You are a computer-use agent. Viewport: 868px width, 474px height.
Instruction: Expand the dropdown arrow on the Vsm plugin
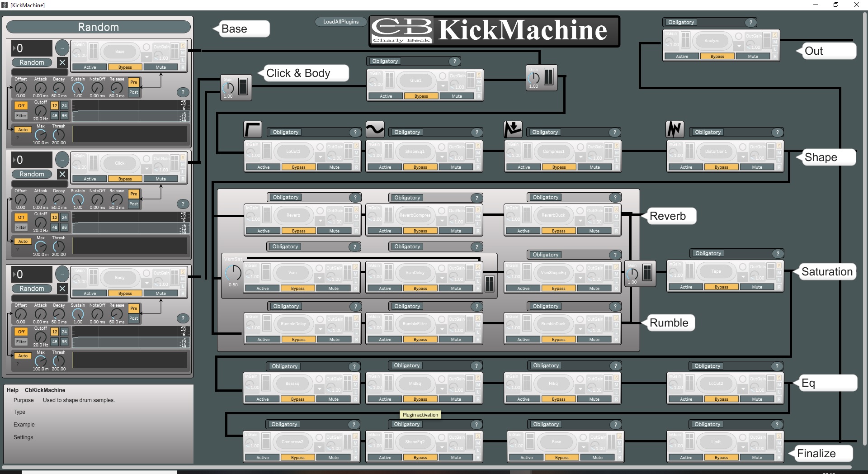pyautogui.click(x=320, y=279)
